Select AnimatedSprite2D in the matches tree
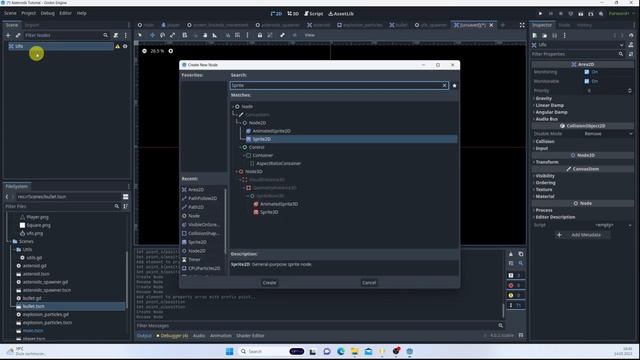 [271, 131]
